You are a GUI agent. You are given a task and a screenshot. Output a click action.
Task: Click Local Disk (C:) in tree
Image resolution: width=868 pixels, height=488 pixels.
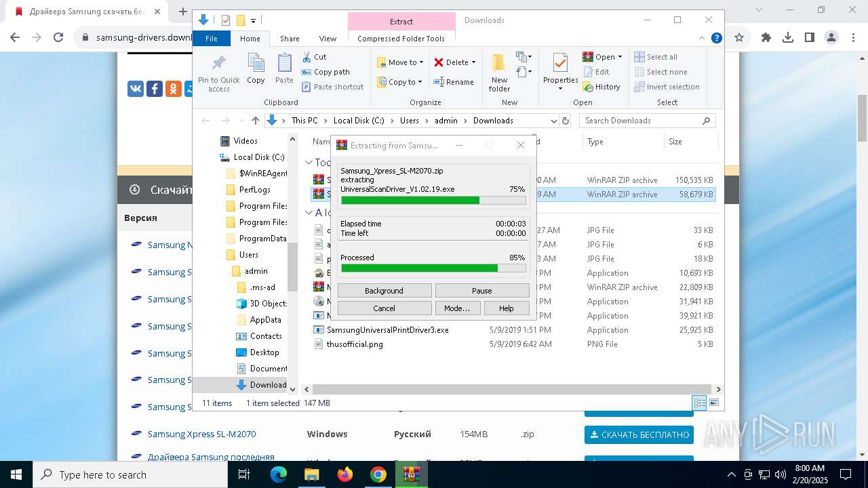coord(259,157)
